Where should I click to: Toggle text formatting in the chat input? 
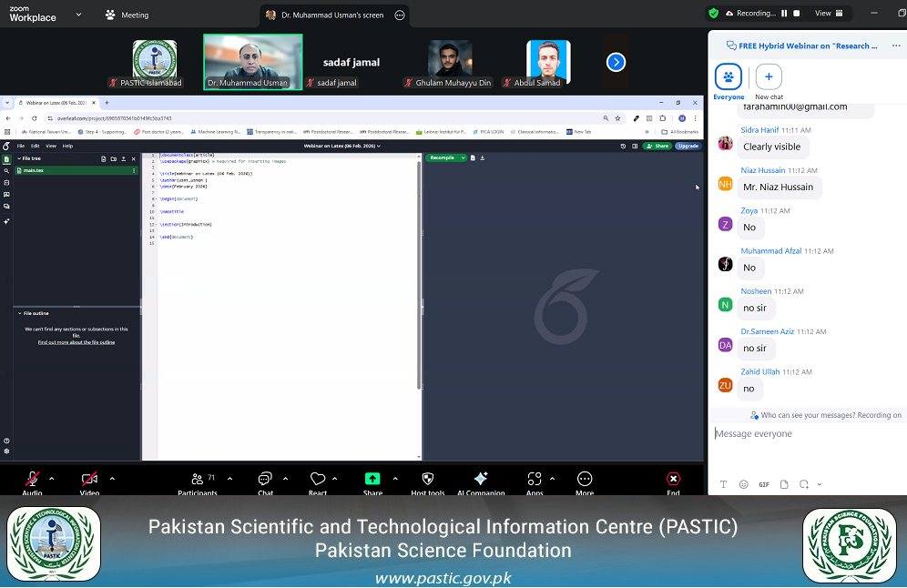click(723, 483)
